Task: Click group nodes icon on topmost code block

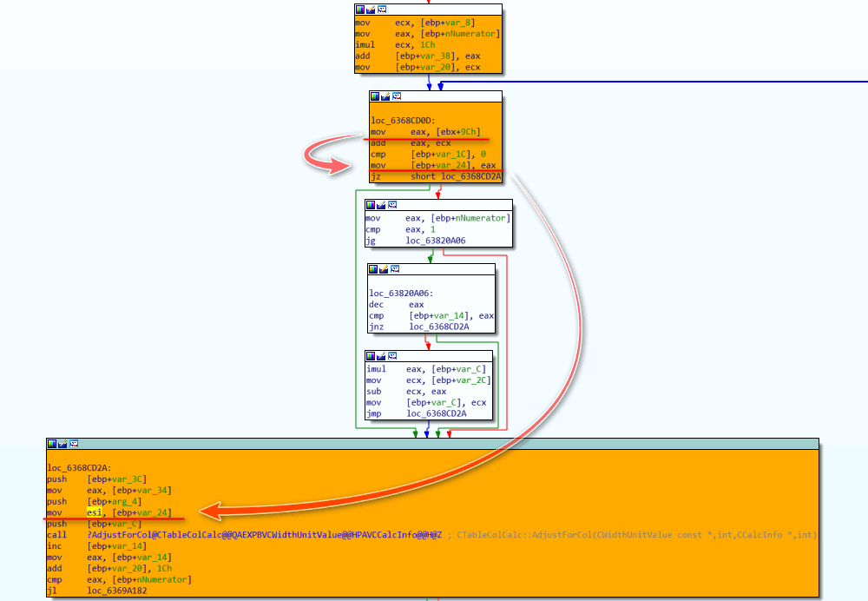Action: point(382,9)
